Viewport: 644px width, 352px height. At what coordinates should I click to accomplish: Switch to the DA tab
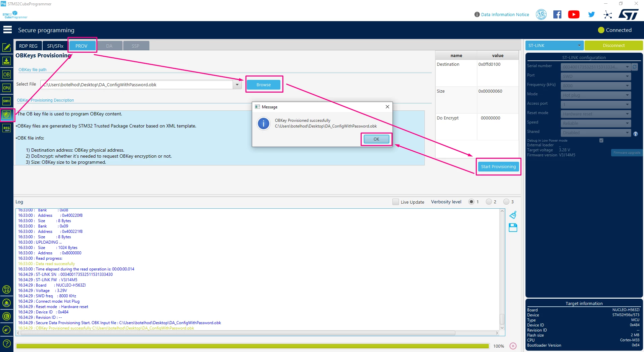pyautogui.click(x=109, y=46)
